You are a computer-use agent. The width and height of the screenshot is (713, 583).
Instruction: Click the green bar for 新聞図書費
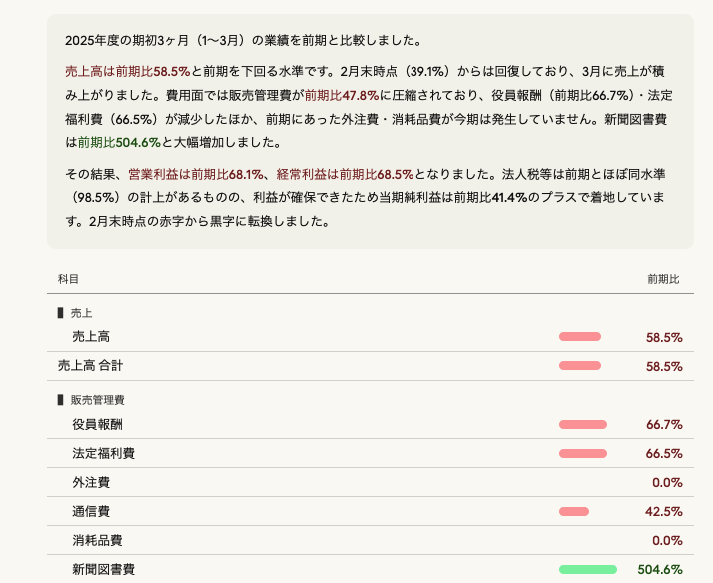coord(588,570)
